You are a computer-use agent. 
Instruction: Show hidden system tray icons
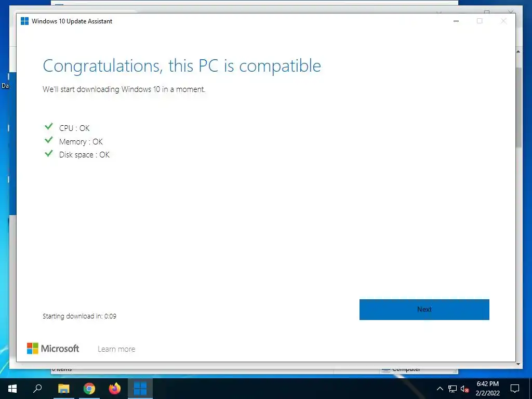coord(440,389)
